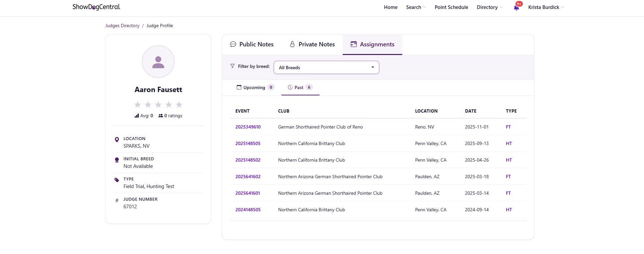
Task: Select the Past assignments tab
Action: pos(300,87)
